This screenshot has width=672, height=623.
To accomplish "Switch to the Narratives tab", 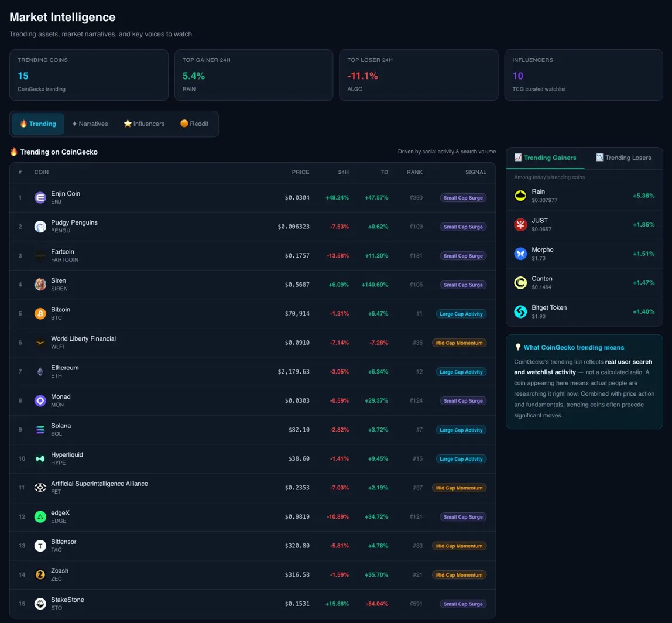I will click(90, 124).
